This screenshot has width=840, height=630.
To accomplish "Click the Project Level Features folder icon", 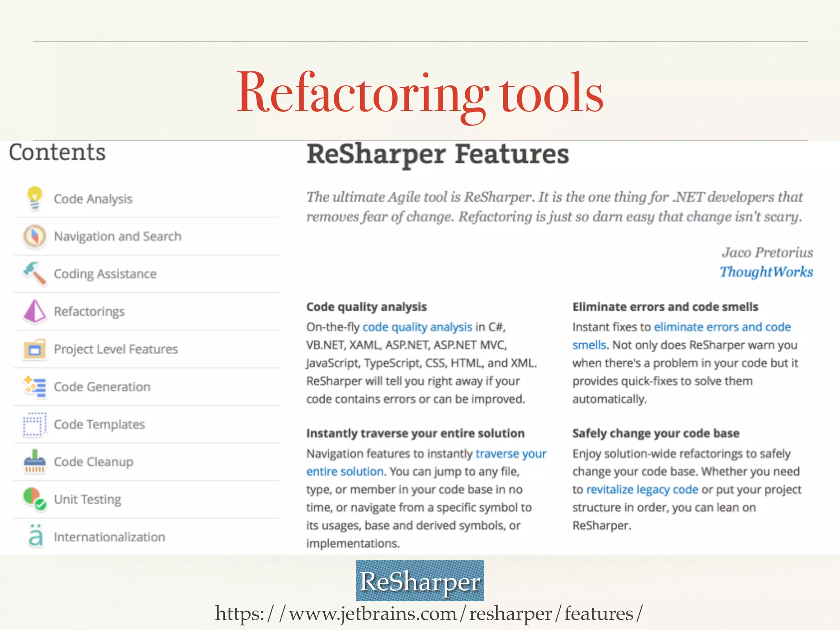I will pos(35,349).
